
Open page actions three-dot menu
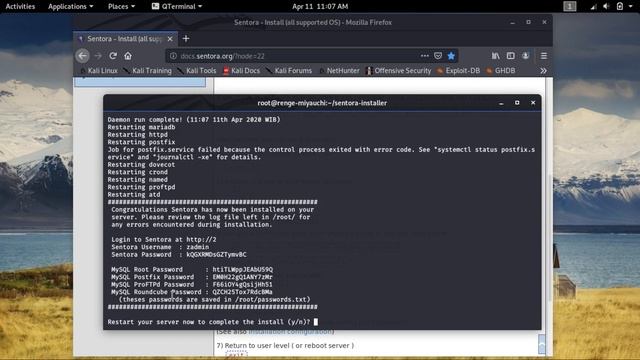point(424,56)
